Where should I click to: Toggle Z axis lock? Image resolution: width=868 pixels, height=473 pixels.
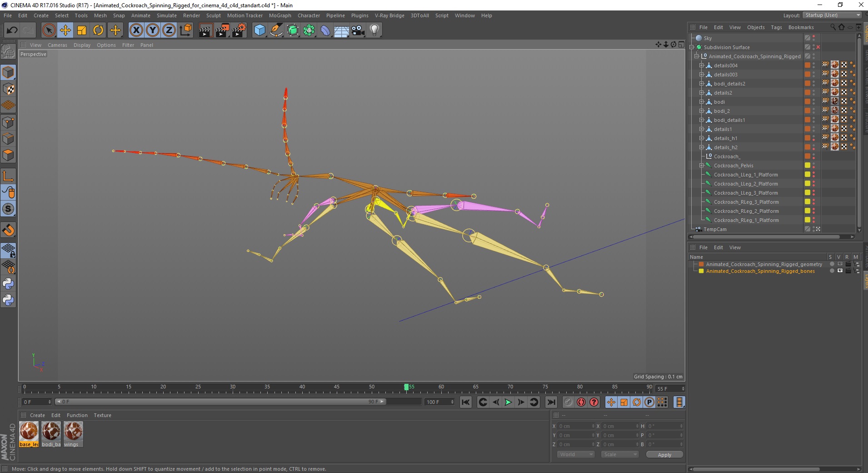[169, 30]
